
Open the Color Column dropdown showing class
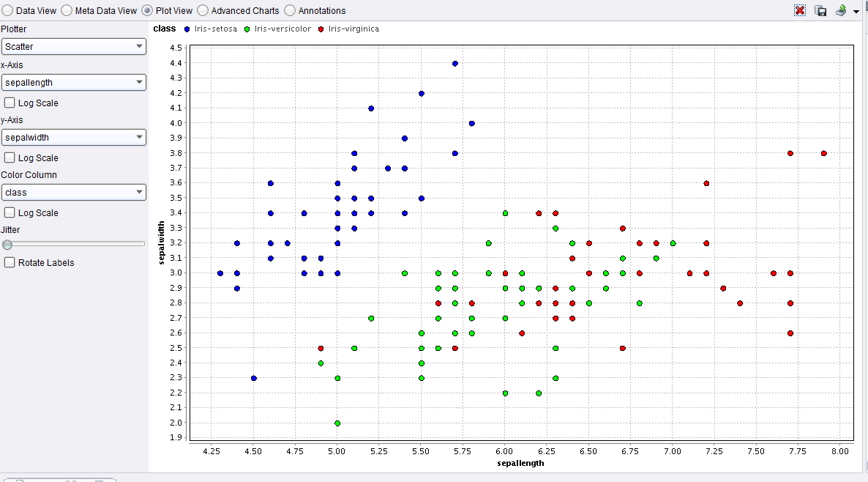tap(74, 192)
